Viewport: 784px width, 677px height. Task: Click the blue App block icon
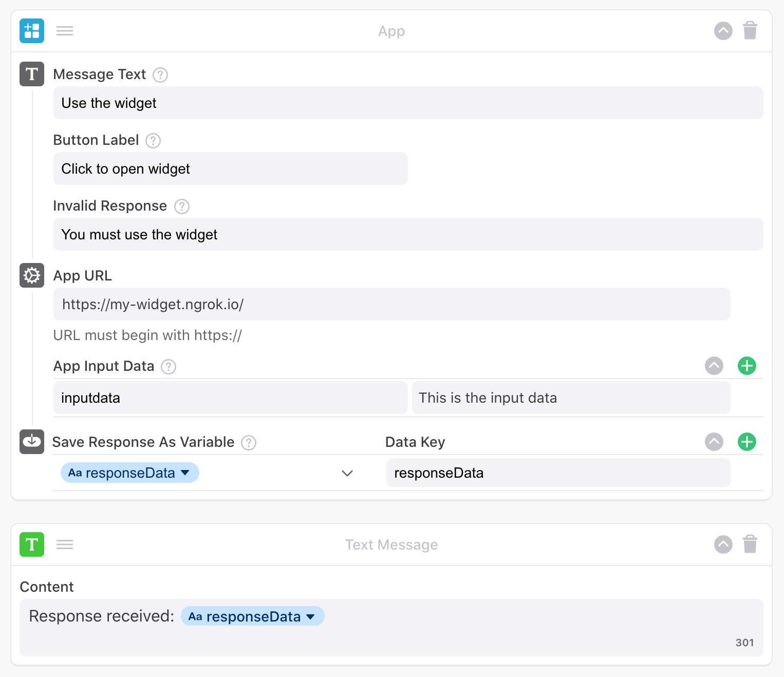(x=31, y=31)
